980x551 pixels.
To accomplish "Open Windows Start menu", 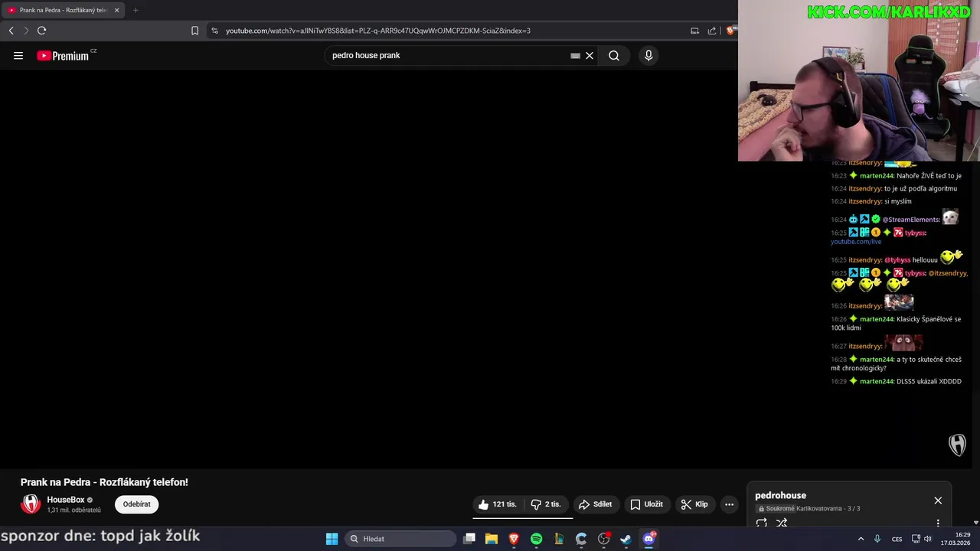I will pyautogui.click(x=332, y=539).
